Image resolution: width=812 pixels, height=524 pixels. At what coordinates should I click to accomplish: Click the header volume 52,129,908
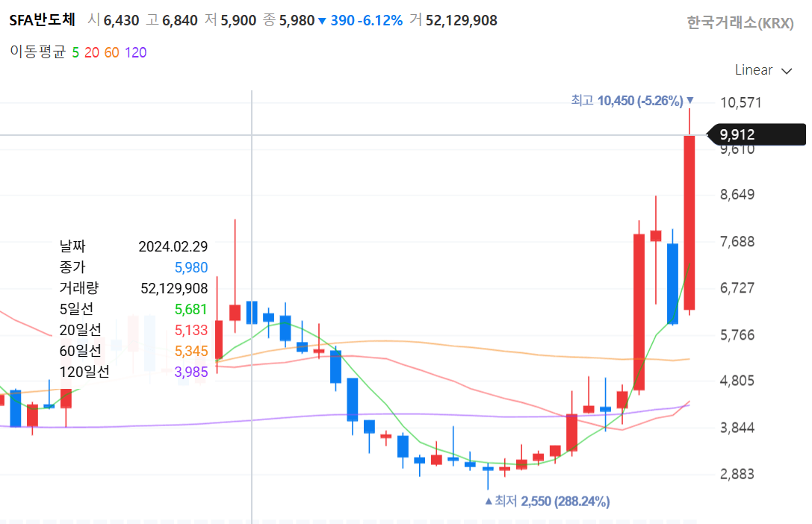[462, 21]
